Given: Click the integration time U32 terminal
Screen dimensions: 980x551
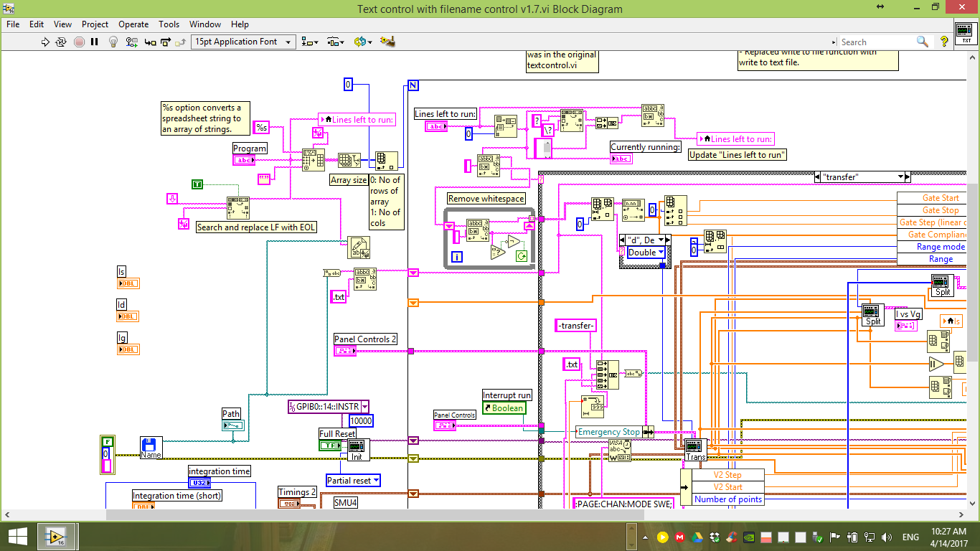Looking at the screenshot, I should click(x=200, y=483).
